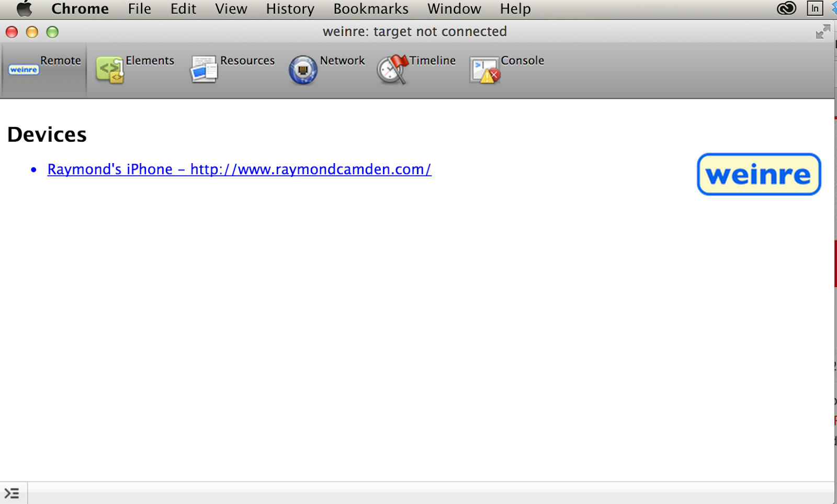Open the Bookmarks menu

(371, 9)
